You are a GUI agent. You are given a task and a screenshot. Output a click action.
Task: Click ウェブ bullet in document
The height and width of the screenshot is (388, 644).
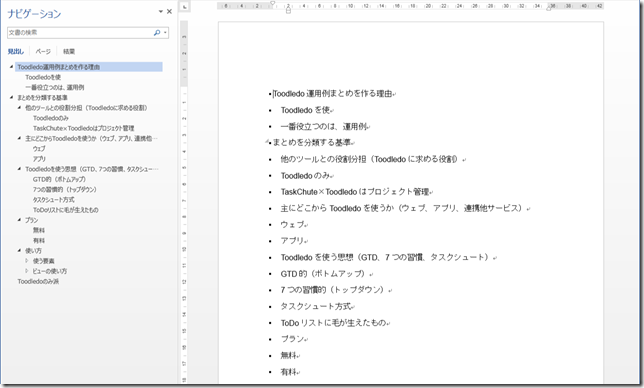coord(292,225)
